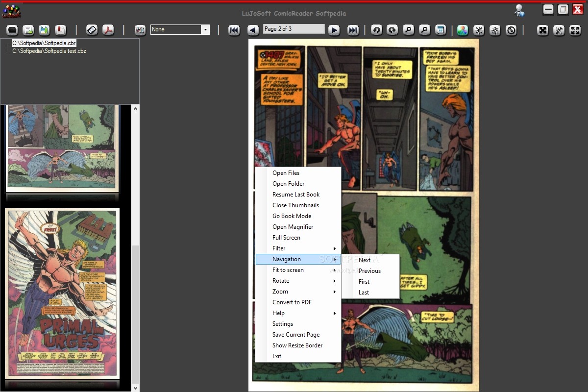Click the Primal Urges cover thumbnail

tap(62, 293)
